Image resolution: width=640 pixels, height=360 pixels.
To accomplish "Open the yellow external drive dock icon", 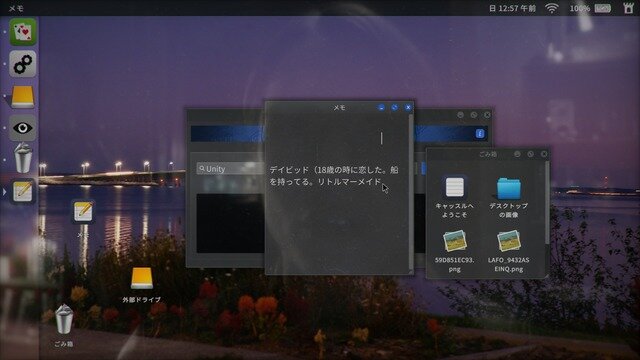I will (x=23, y=97).
